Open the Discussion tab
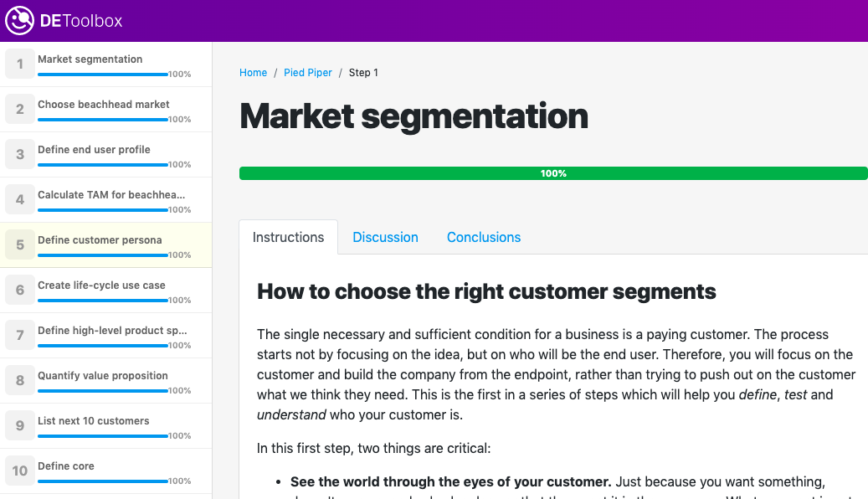 tap(385, 238)
